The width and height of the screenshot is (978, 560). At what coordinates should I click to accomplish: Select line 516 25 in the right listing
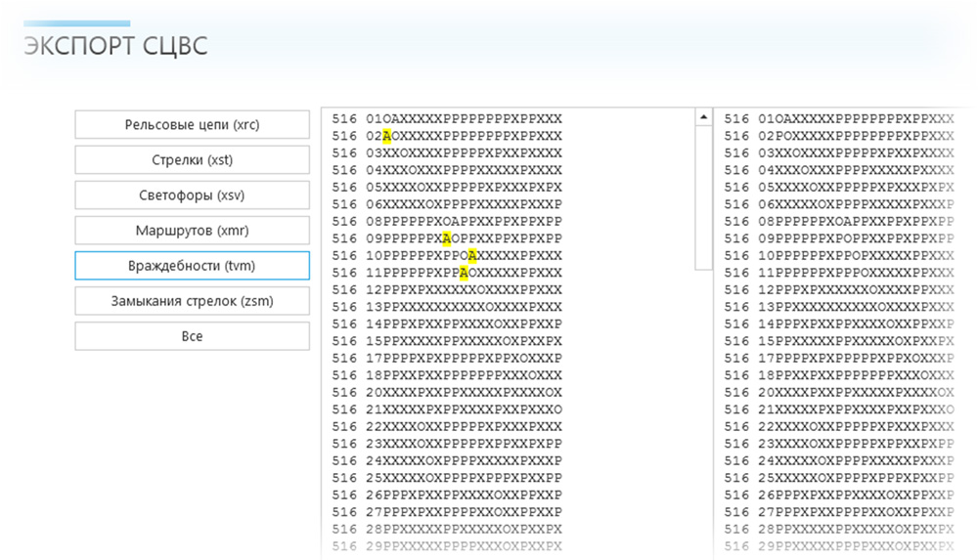[x=839, y=478]
